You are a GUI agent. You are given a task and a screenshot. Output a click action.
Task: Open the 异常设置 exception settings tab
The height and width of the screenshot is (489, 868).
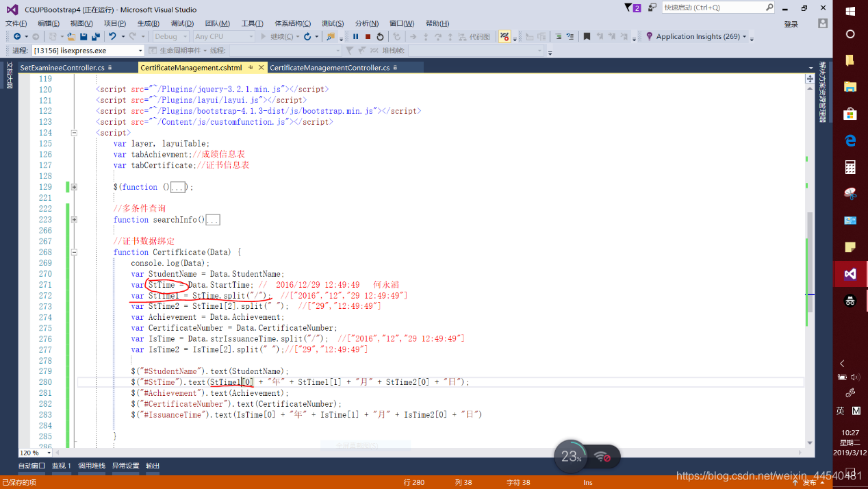[126, 466]
